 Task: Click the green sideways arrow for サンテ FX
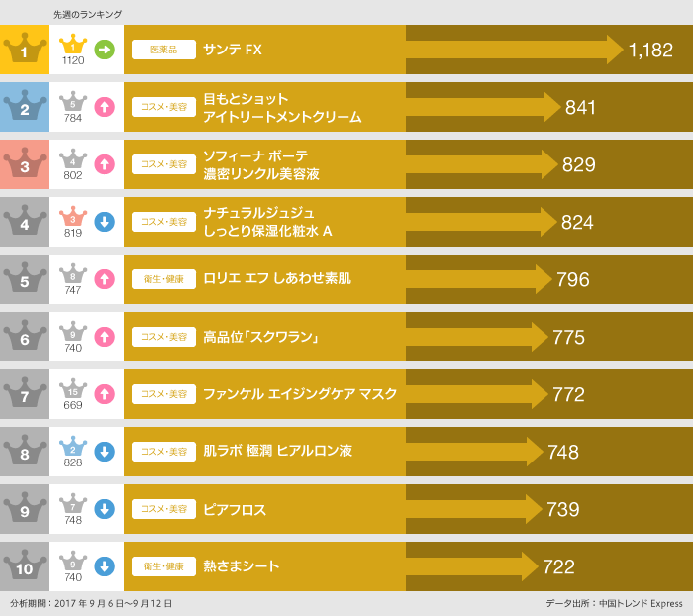(104, 50)
